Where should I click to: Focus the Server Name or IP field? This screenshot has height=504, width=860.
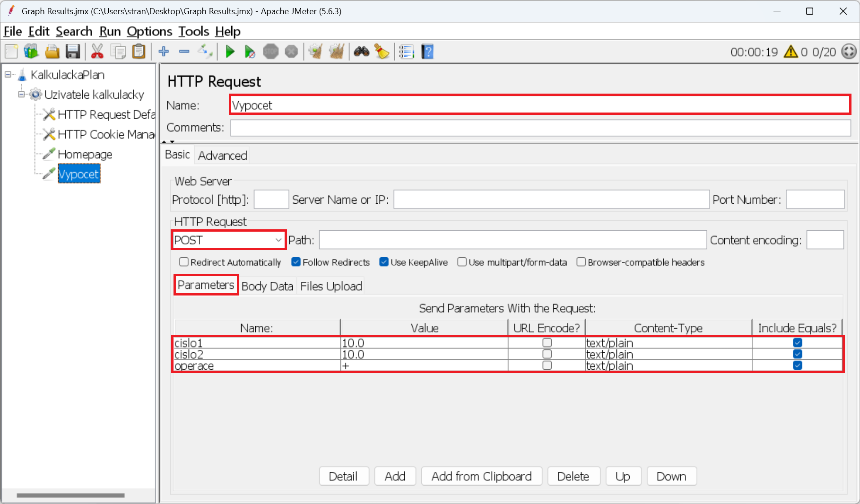point(551,200)
